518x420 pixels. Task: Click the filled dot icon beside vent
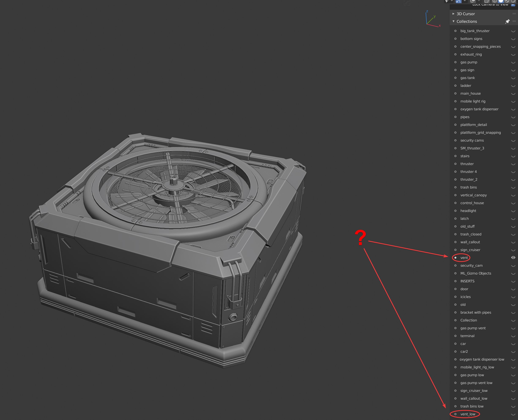pos(455,258)
